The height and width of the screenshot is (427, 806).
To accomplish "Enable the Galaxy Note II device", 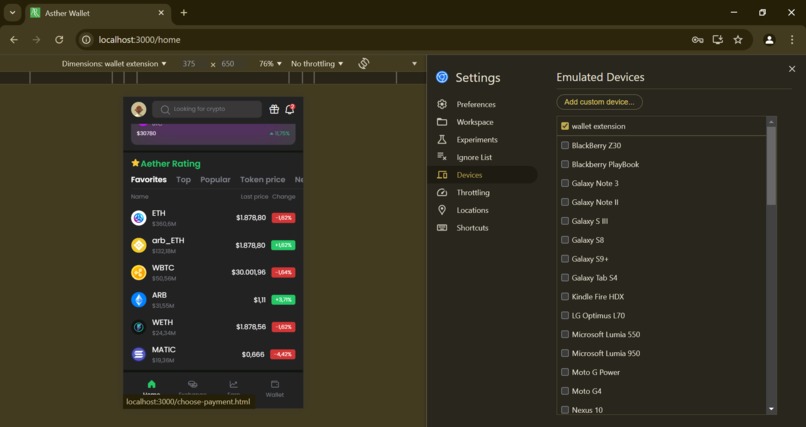I will pyautogui.click(x=565, y=202).
